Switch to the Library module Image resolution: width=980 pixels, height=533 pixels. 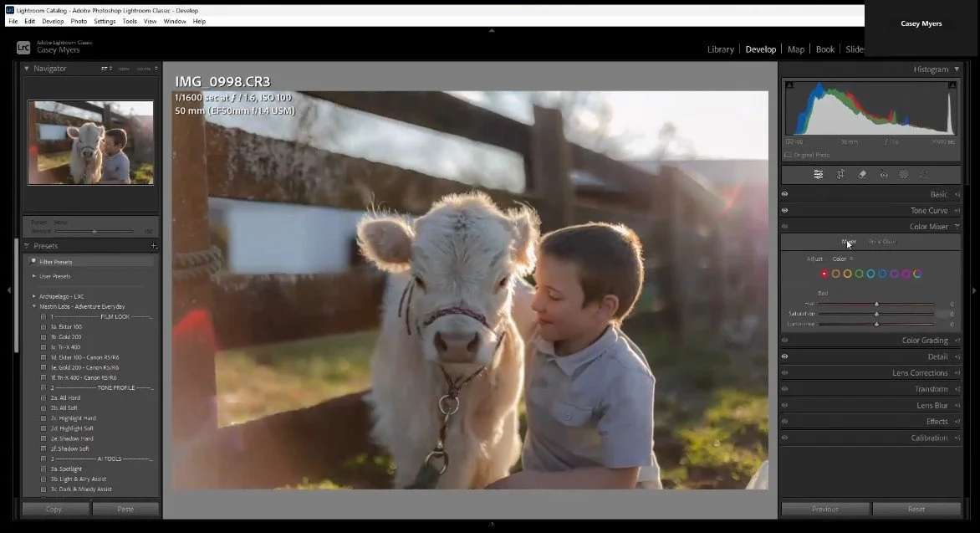click(720, 49)
